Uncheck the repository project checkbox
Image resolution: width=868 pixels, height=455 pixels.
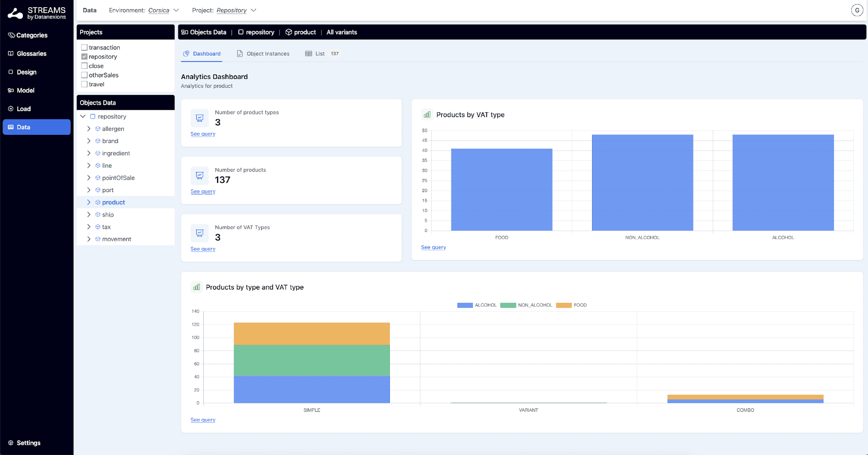click(x=84, y=56)
